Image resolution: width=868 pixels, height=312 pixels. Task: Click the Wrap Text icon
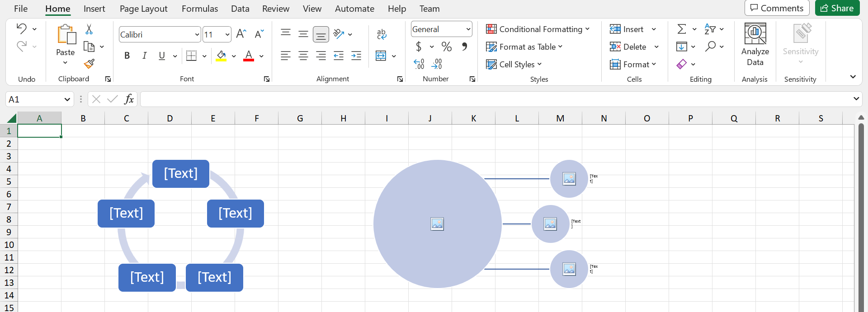point(381,34)
